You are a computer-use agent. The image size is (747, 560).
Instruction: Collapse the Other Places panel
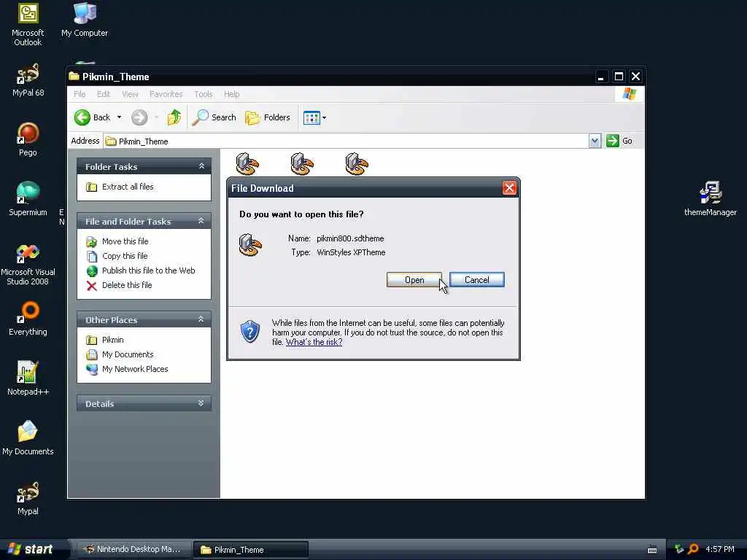click(201, 319)
